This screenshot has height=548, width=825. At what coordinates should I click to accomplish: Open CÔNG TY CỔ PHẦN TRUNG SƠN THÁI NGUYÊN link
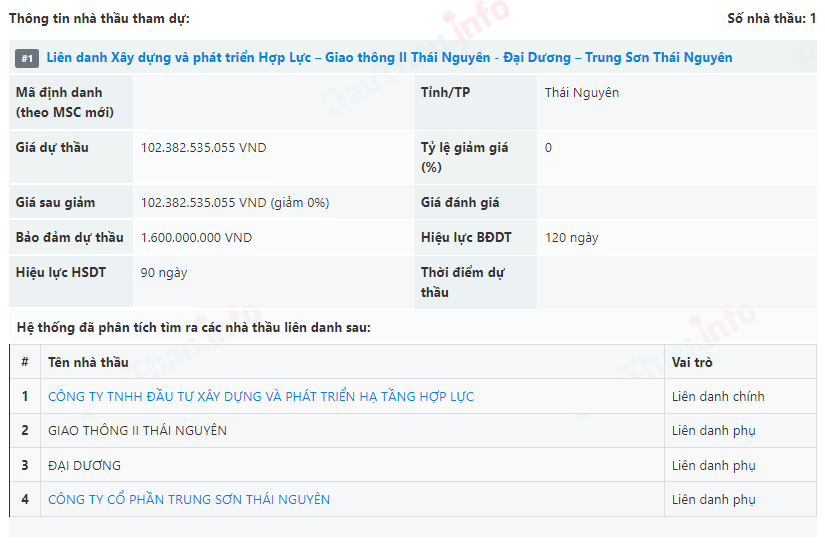[x=189, y=499]
